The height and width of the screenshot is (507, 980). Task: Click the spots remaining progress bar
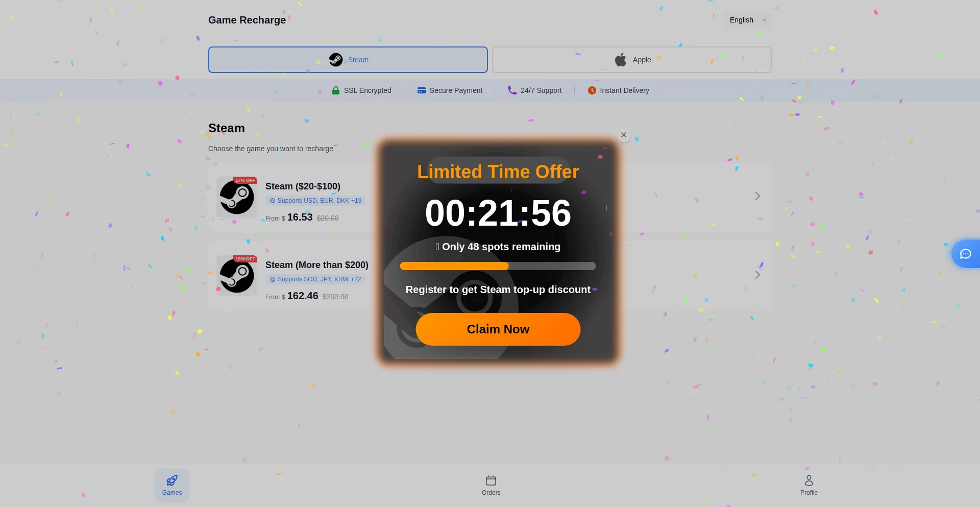pyautogui.click(x=498, y=266)
